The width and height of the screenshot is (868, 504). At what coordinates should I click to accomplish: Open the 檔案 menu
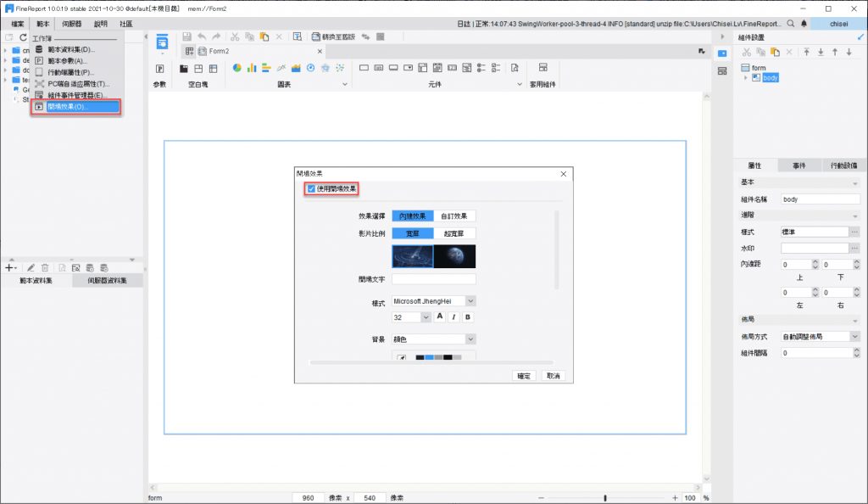(x=18, y=24)
